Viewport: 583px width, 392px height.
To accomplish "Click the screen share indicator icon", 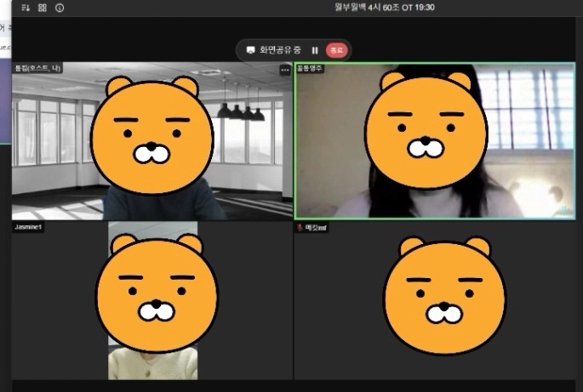I will click(250, 50).
